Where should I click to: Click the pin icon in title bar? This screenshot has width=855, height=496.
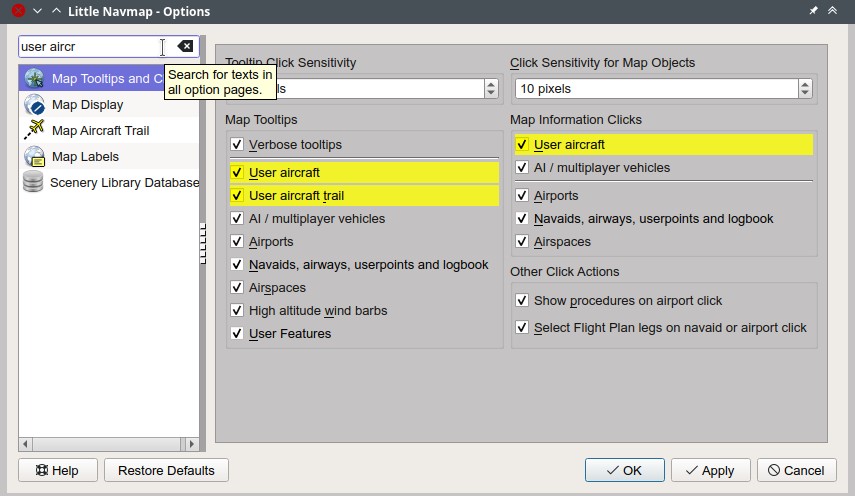tap(813, 10)
